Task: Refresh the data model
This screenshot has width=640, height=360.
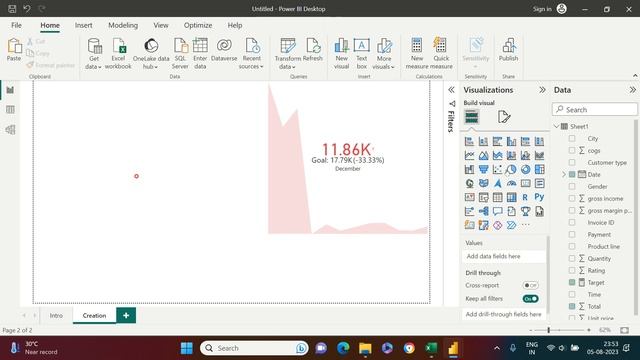Action: 313,50
